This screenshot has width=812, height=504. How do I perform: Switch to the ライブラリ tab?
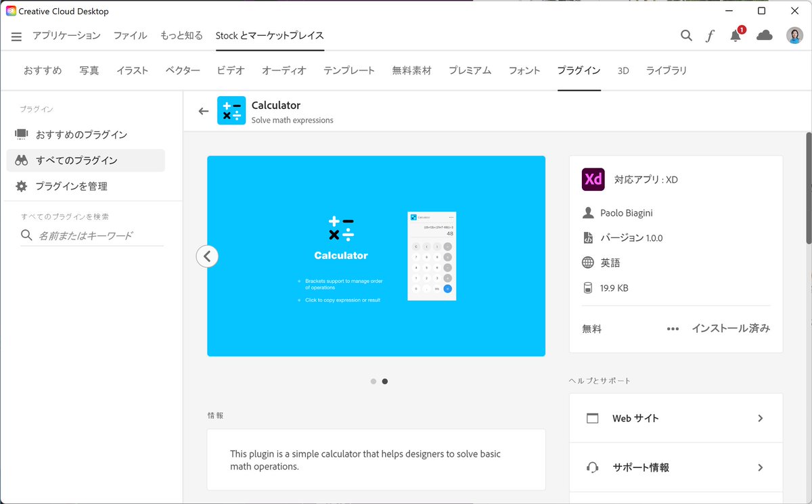coord(667,70)
